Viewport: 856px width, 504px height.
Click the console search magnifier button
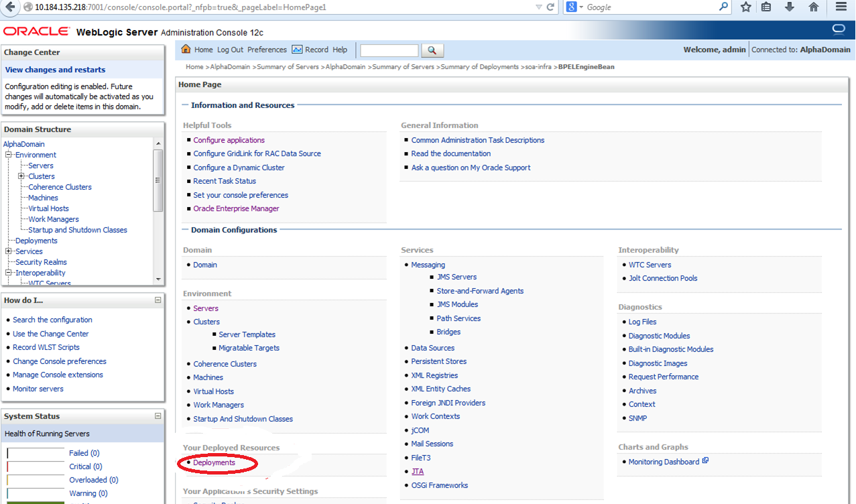(432, 50)
